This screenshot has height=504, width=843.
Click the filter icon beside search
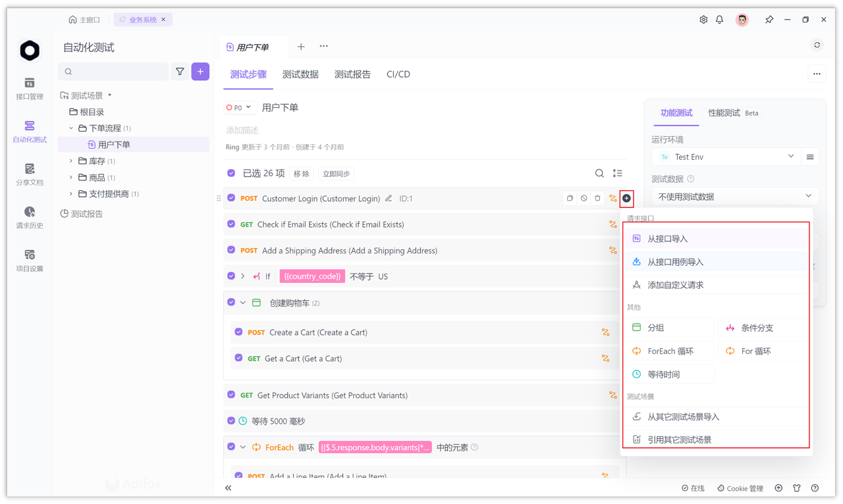point(180,72)
